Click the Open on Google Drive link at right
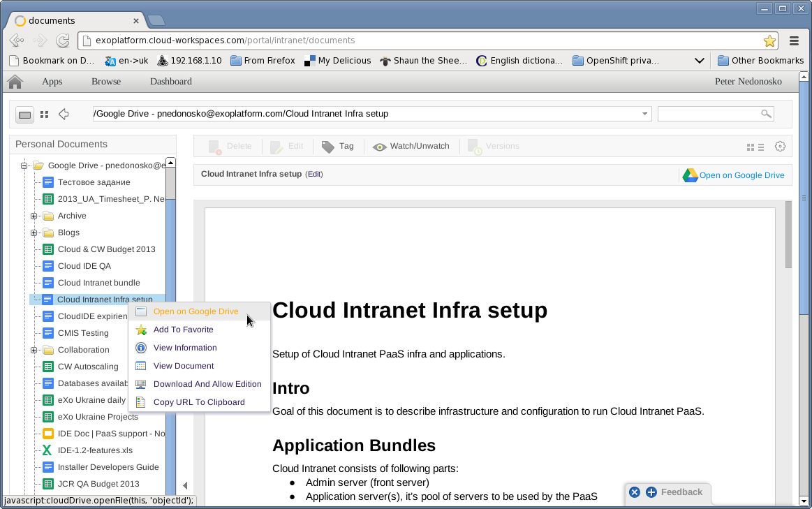 click(x=741, y=175)
